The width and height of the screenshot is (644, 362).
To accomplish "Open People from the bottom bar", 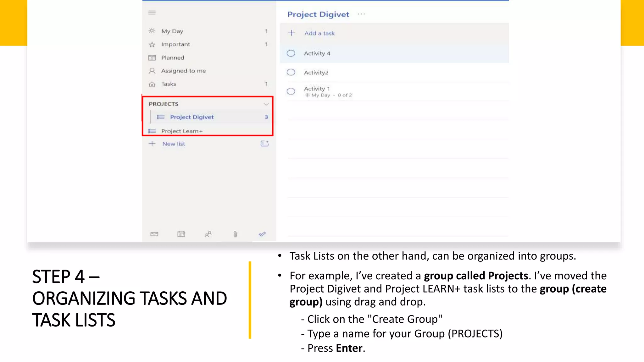I will pos(208,234).
